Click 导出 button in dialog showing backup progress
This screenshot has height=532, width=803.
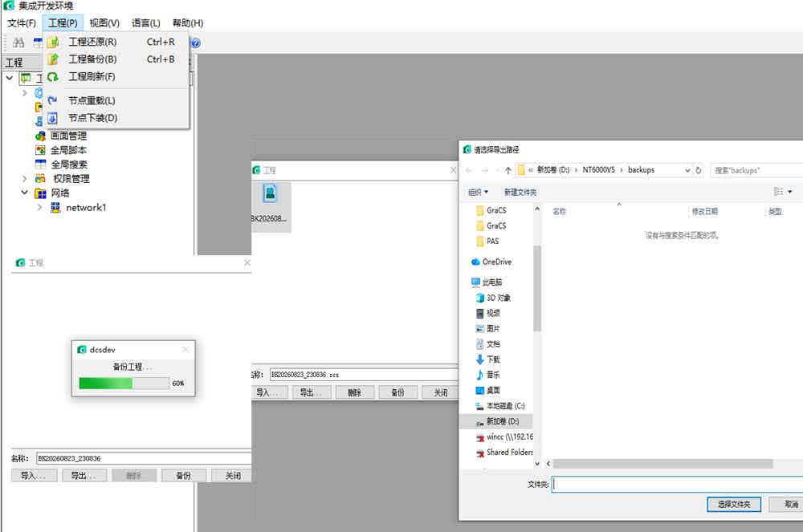(84, 476)
